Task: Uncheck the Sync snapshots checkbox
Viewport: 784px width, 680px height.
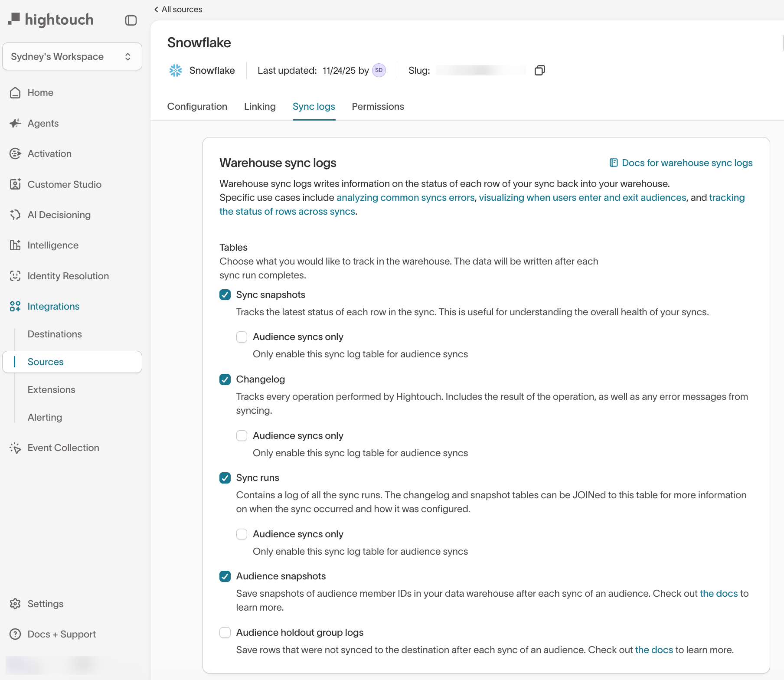Action: (225, 295)
